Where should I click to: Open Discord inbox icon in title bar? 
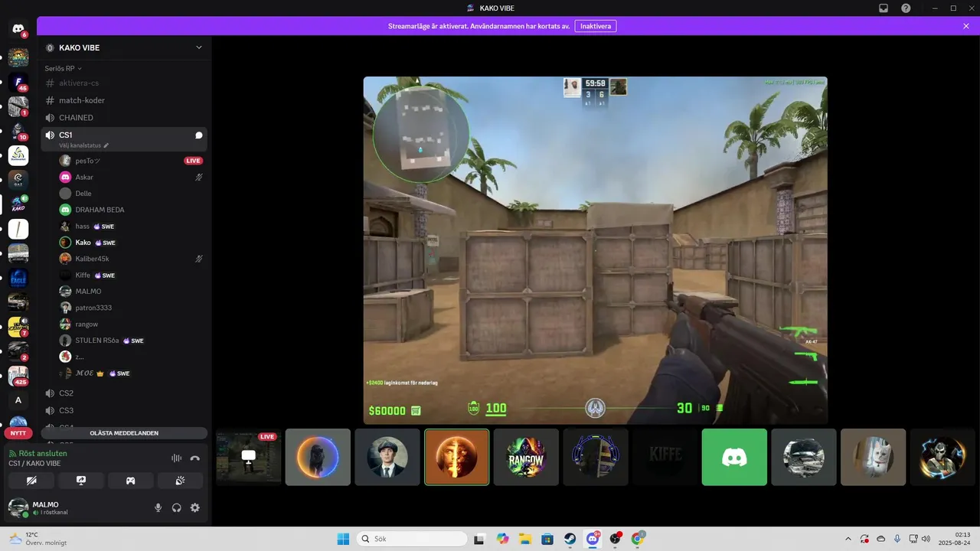pos(884,8)
